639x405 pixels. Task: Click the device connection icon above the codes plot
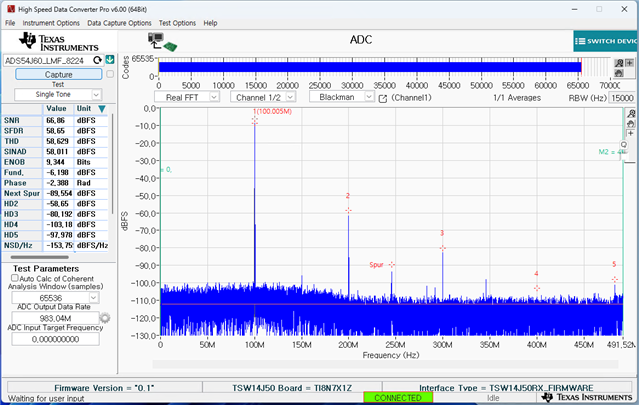click(162, 42)
